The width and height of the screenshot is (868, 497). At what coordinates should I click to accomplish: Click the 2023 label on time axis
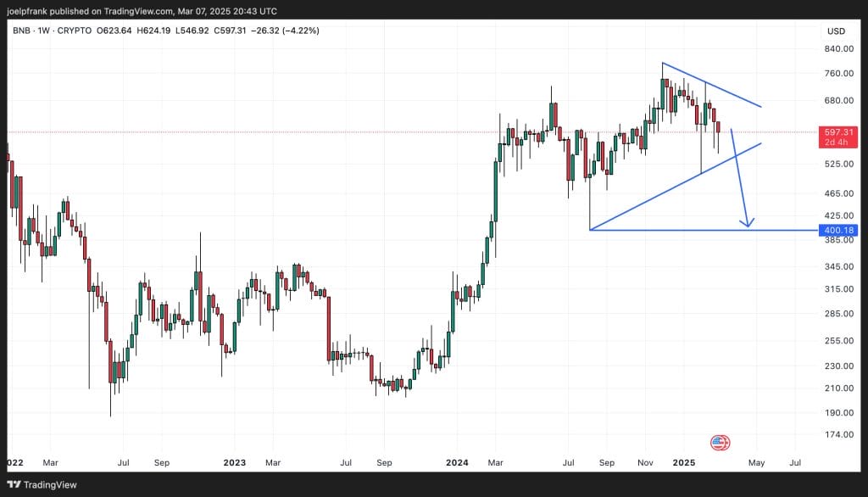coord(234,463)
